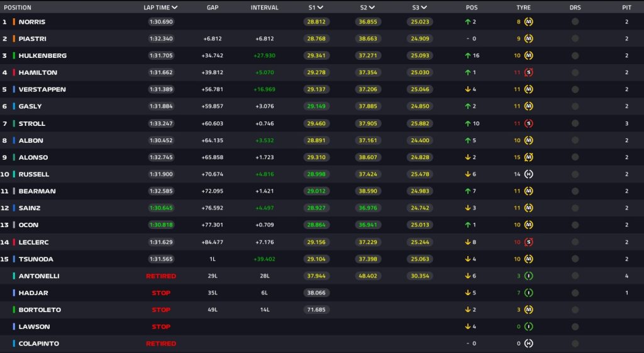Toggle DRS indicator for Tsunoda
This screenshot has height=353, width=644.
click(x=575, y=259)
